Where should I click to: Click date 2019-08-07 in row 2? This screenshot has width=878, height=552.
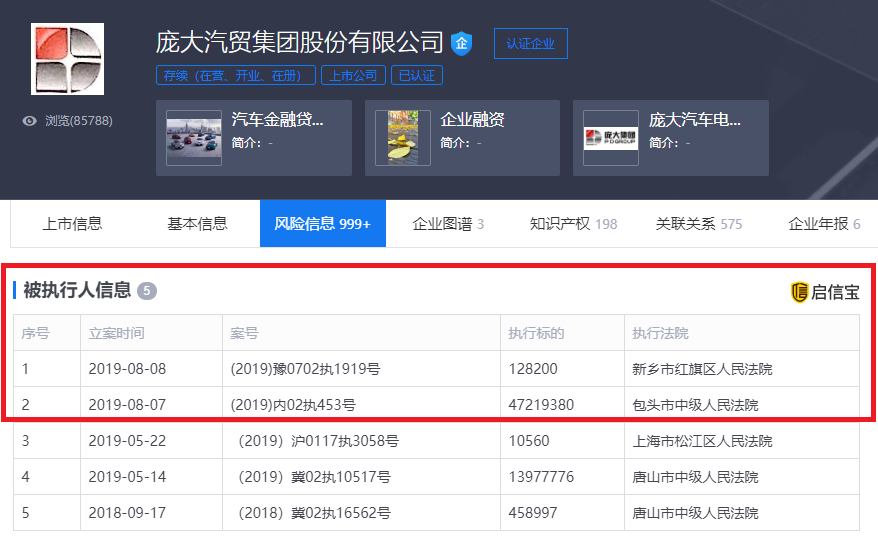point(127,405)
